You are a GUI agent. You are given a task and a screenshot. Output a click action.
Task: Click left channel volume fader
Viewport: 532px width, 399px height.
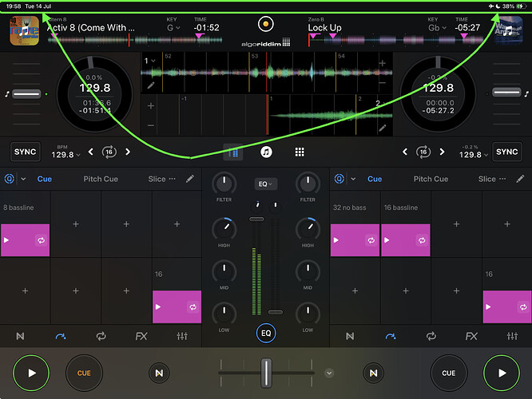[x=256, y=219]
